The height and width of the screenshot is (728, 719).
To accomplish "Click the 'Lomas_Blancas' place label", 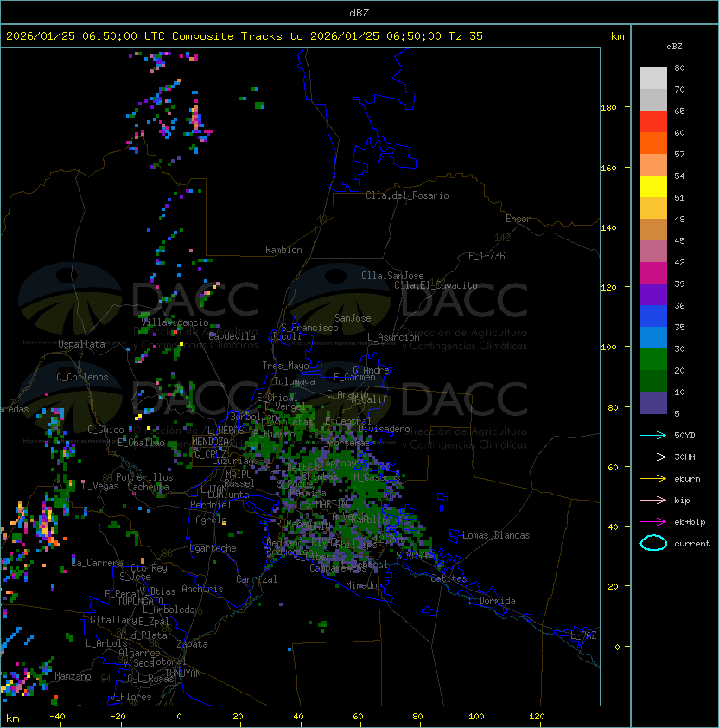I will pyautogui.click(x=496, y=535).
